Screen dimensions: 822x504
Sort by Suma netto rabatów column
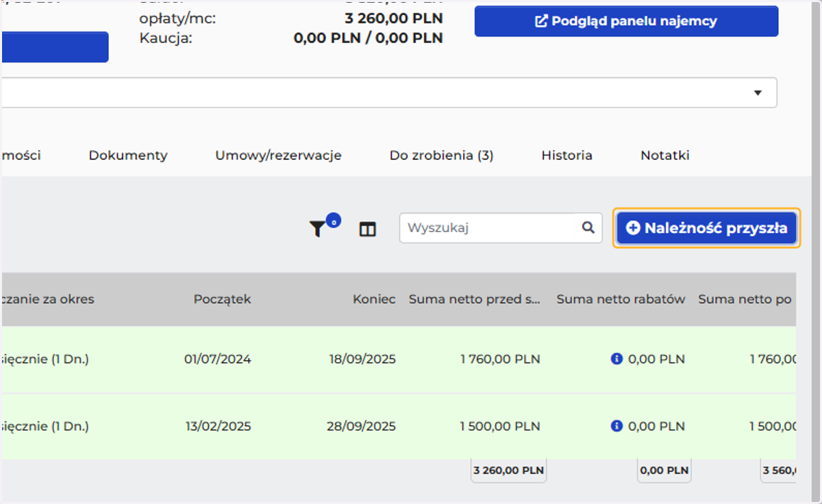pos(621,299)
